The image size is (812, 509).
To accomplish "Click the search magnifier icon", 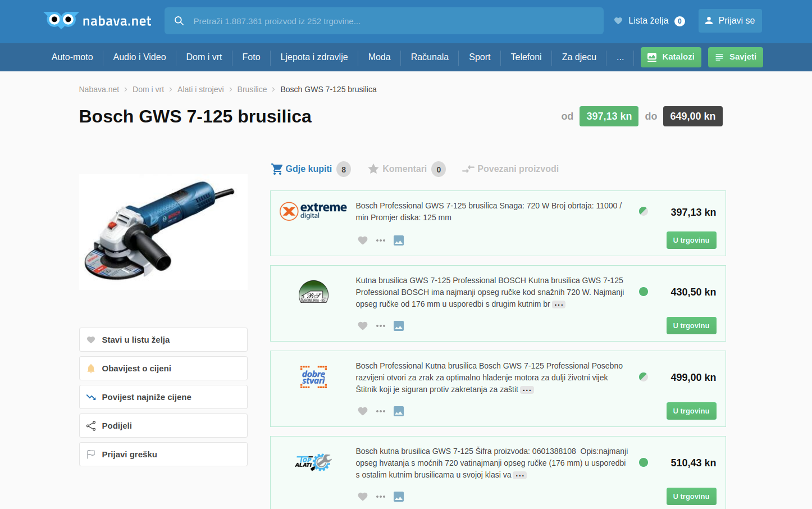I will (179, 21).
